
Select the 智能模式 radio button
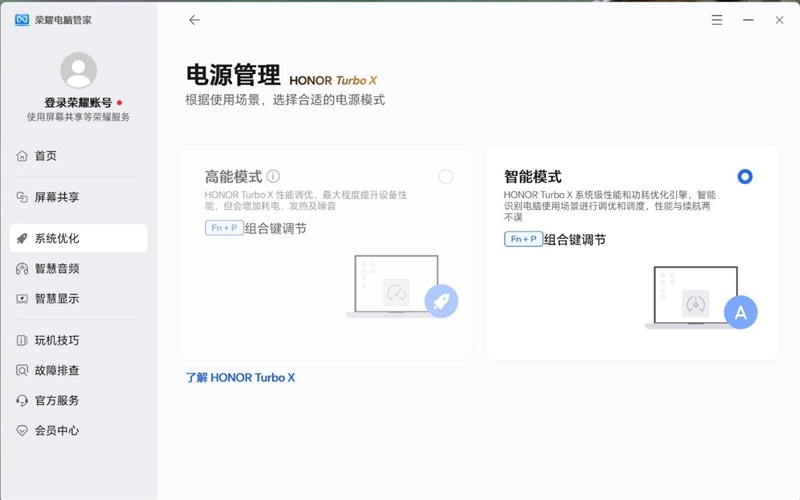tap(745, 177)
